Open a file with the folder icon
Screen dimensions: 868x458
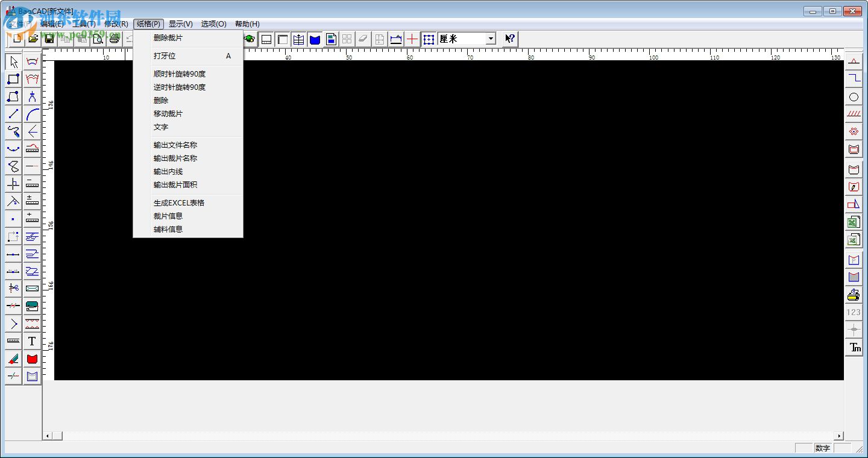click(x=33, y=39)
